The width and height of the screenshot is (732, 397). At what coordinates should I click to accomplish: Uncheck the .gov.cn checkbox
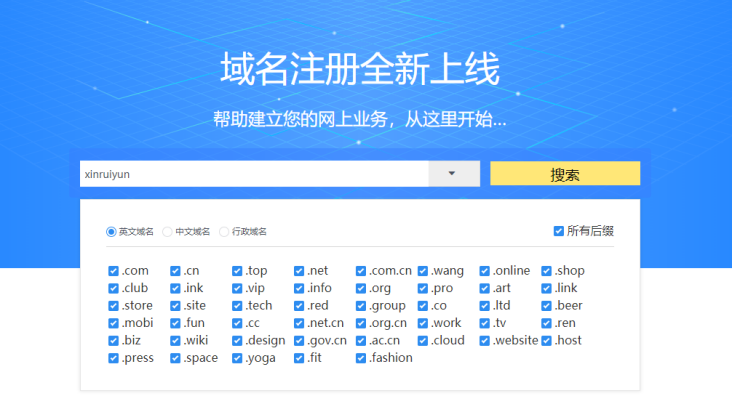pyautogui.click(x=299, y=340)
